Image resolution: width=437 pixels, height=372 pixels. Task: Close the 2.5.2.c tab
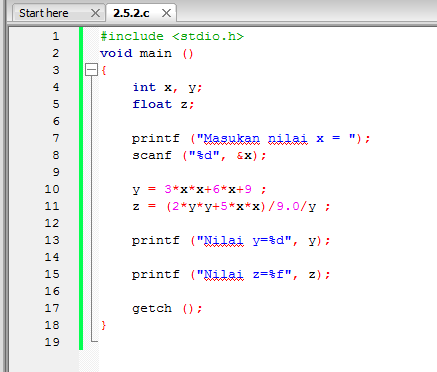click(166, 13)
